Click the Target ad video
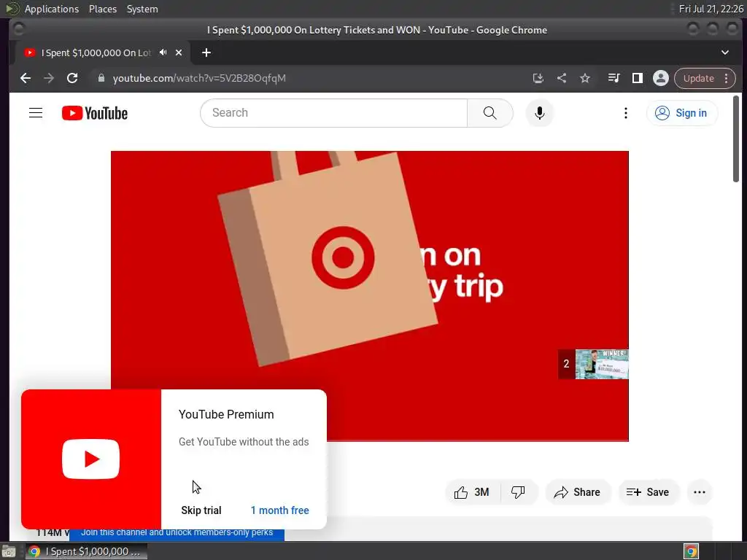 tap(370, 296)
